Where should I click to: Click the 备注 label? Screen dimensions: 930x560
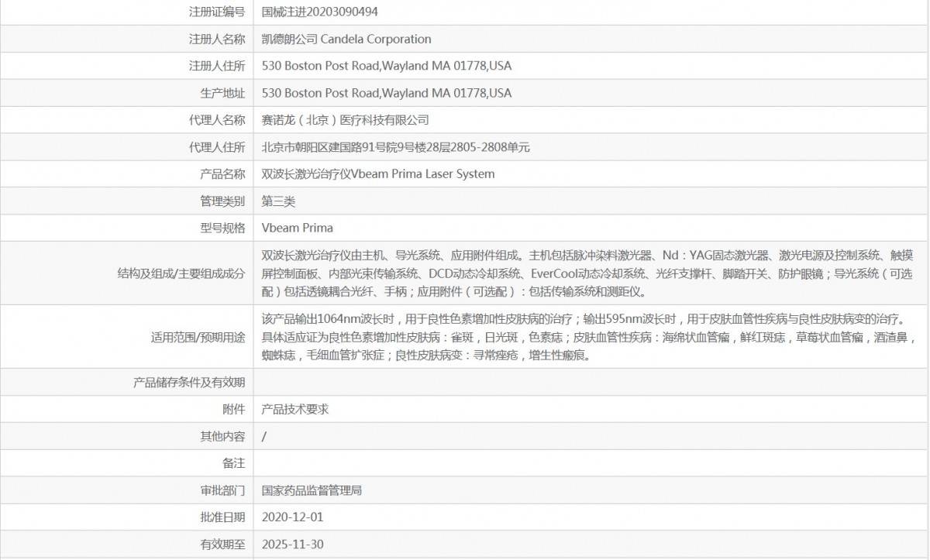point(234,463)
